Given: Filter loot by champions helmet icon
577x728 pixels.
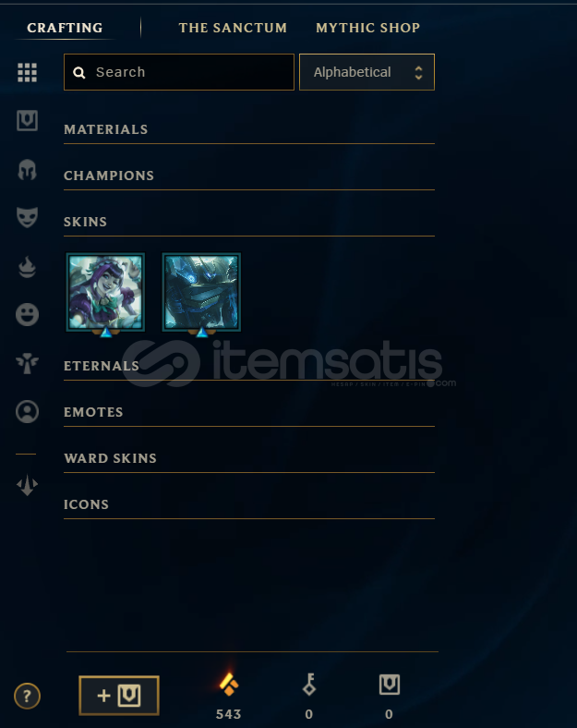Looking at the screenshot, I should click(27, 169).
